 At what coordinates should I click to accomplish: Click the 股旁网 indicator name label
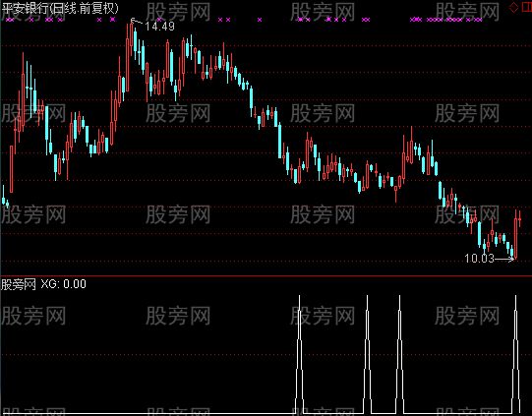tap(19, 284)
